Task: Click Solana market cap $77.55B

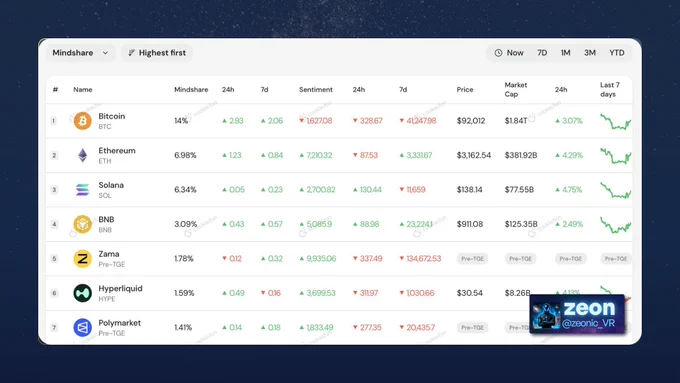Action: [x=519, y=190]
